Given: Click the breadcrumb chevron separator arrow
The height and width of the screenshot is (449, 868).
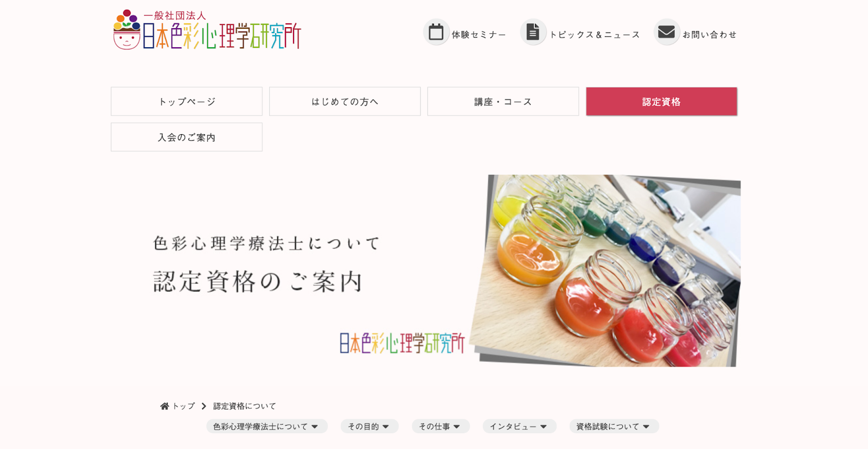Looking at the screenshot, I should click(x=204, y=406).
